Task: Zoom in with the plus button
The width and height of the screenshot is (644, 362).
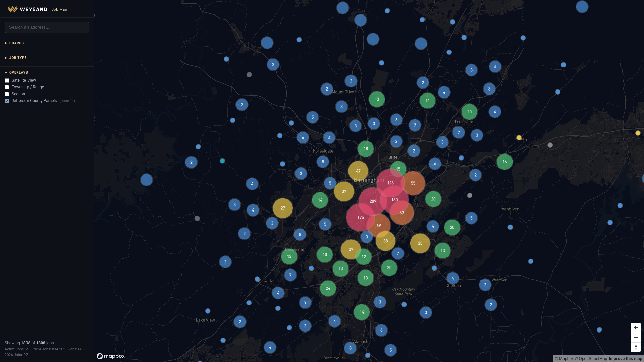Action: point(636,328)
